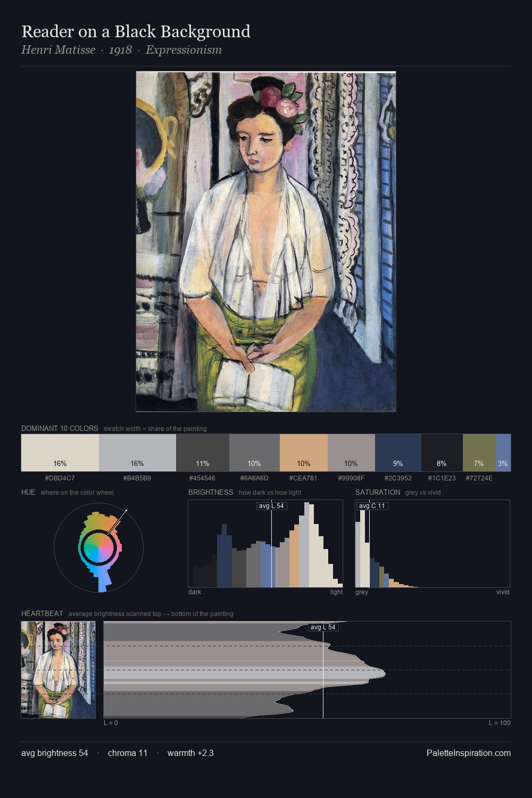Click the #1C1E23 near-black swatch
The width and height of the screenshot is (532, 798).
(x=442, y=453)
